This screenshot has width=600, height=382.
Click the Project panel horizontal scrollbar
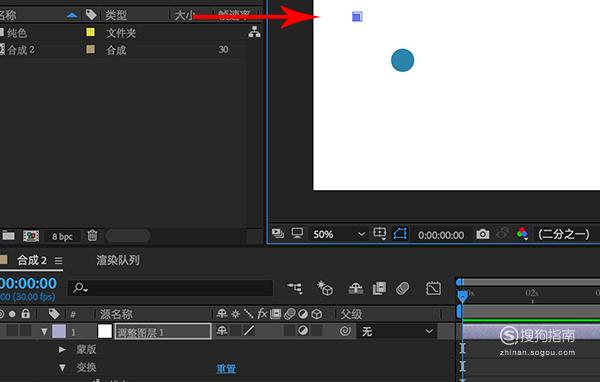pyautogui.click(x=128, y=236)
